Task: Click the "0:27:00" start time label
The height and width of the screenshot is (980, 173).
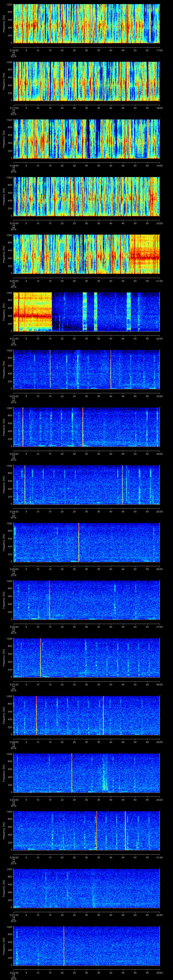Action: point(14,684)
